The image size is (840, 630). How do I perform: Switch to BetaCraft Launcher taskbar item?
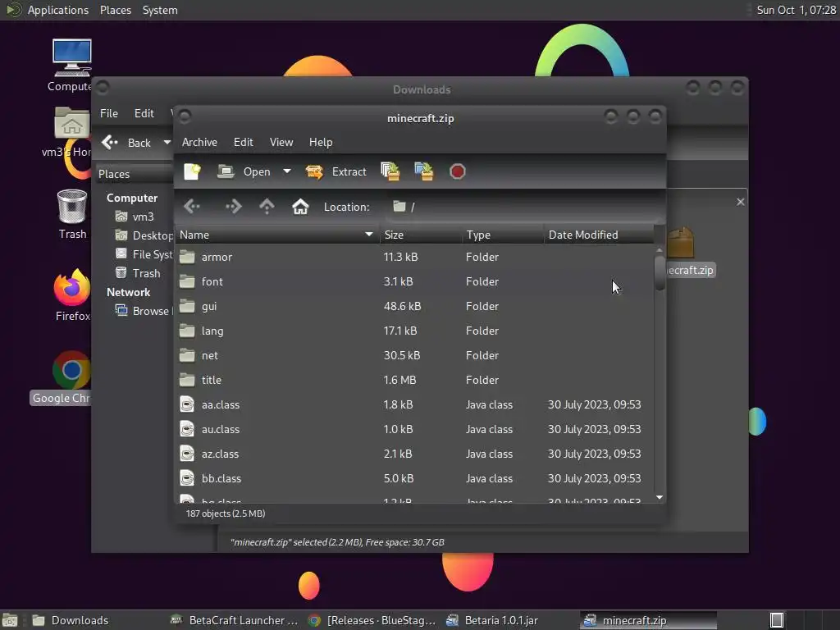tap(234, 620)
